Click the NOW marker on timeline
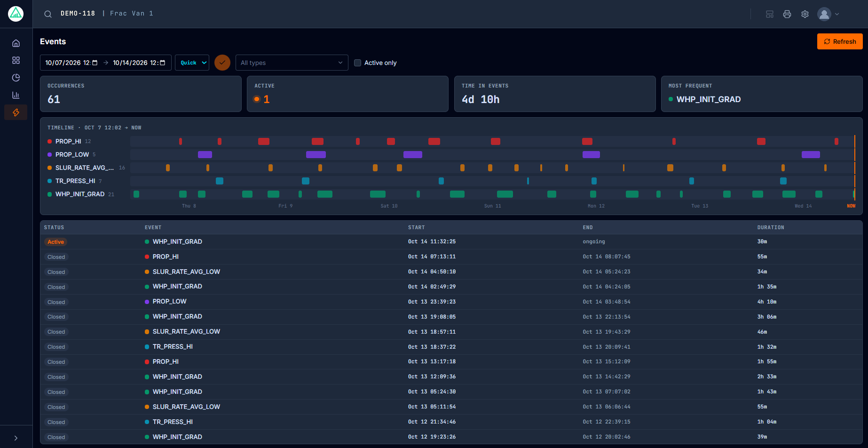 [851, 206]
